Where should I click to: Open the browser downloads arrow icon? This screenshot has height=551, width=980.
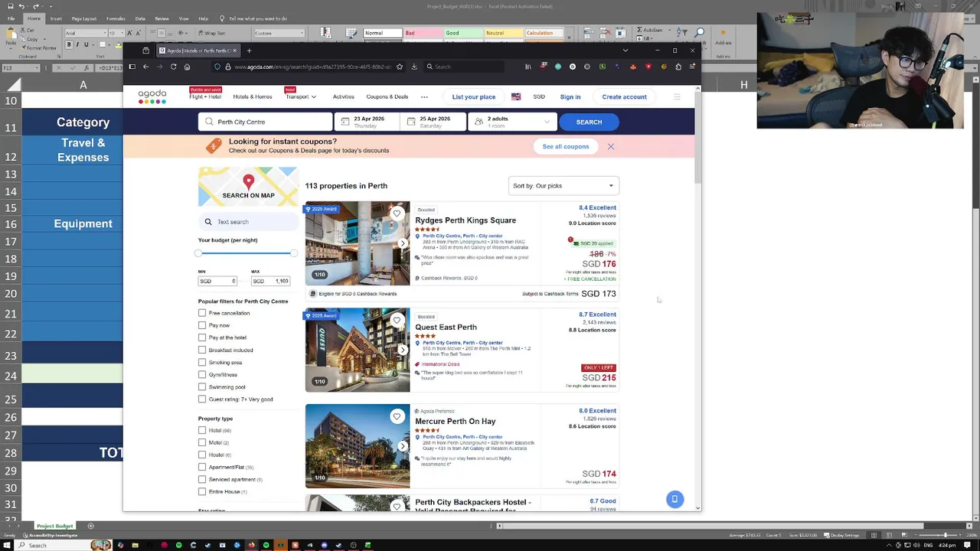coord(414,67)
